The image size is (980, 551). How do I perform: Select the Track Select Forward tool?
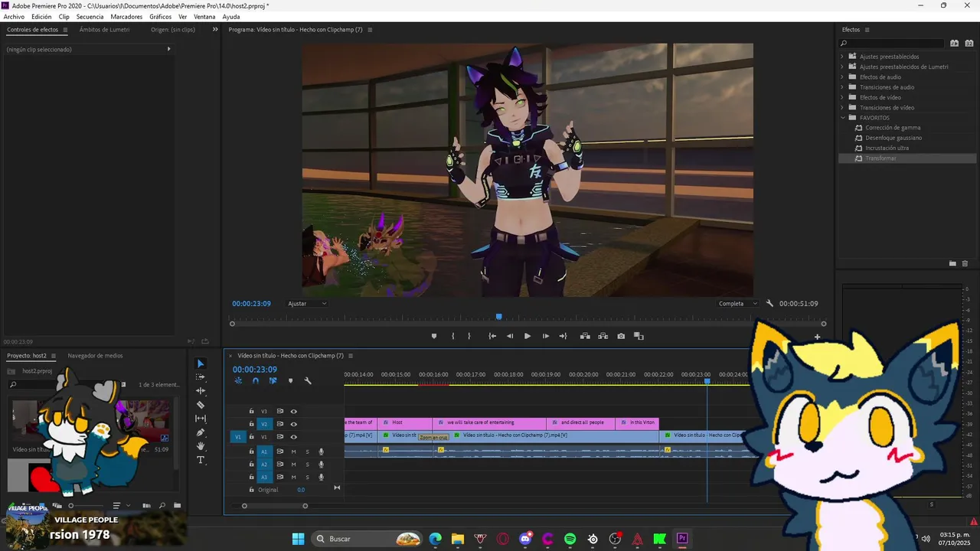point(201,377)
